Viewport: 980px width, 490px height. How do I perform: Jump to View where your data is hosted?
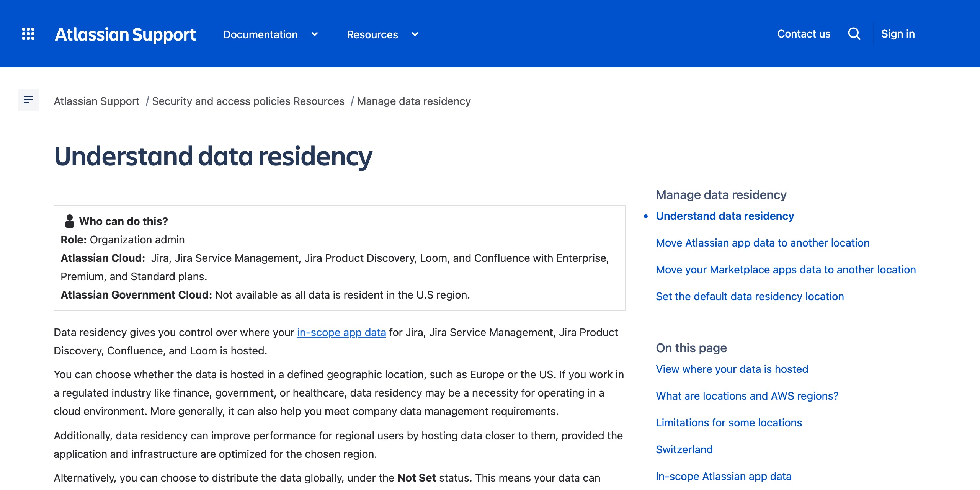(732, 369)
